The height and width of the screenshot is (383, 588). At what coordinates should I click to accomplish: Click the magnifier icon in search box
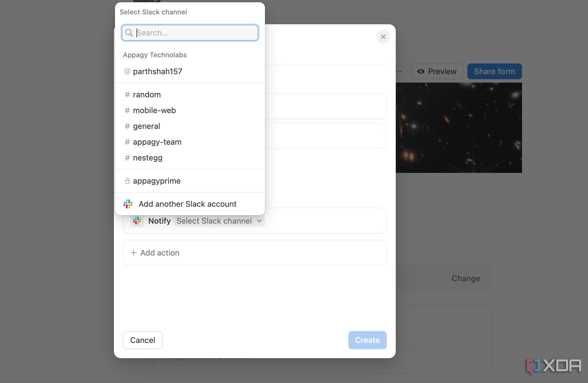coord(129,33)
